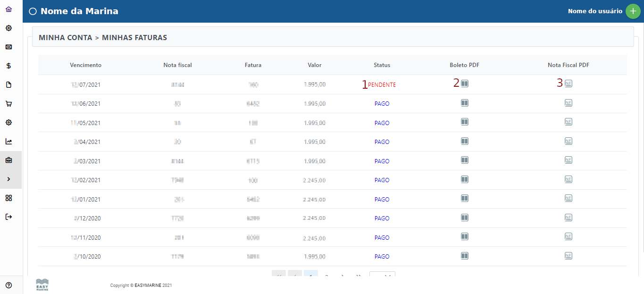The height and width of the screenshot is (294, 644).
Task: Open the banknote cash icon in sidebar
Action: pyautogui.click(x=8, y=47)
